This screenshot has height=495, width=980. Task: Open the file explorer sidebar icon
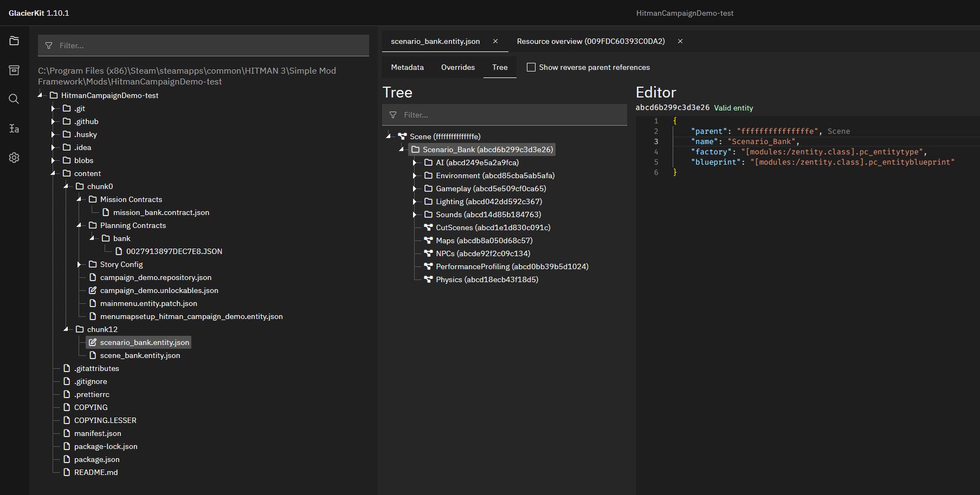(x=14, y=41)
